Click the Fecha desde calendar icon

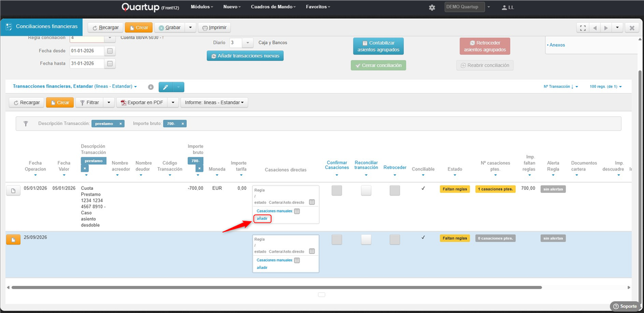[109, 51]
